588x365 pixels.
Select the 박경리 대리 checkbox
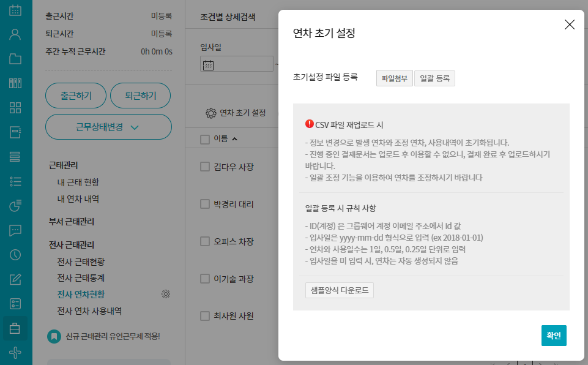pyautogui.click(x=205, y=204)
